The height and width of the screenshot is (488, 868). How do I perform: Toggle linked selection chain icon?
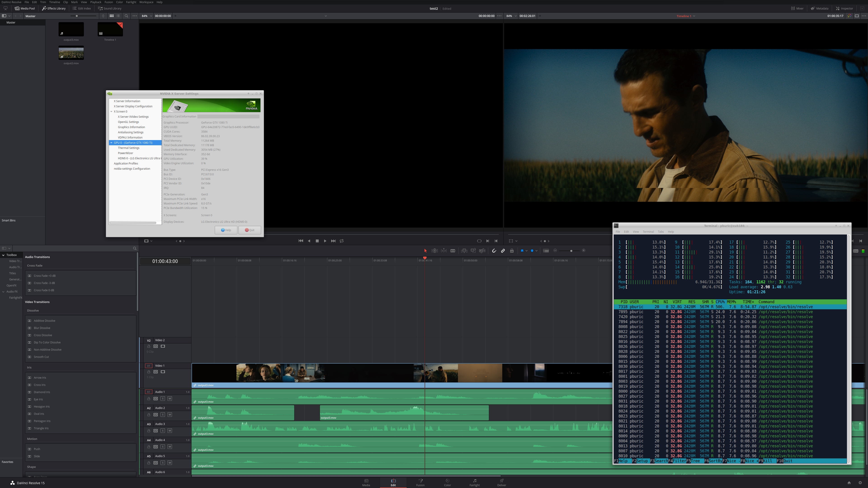click(x=503, y=251)
